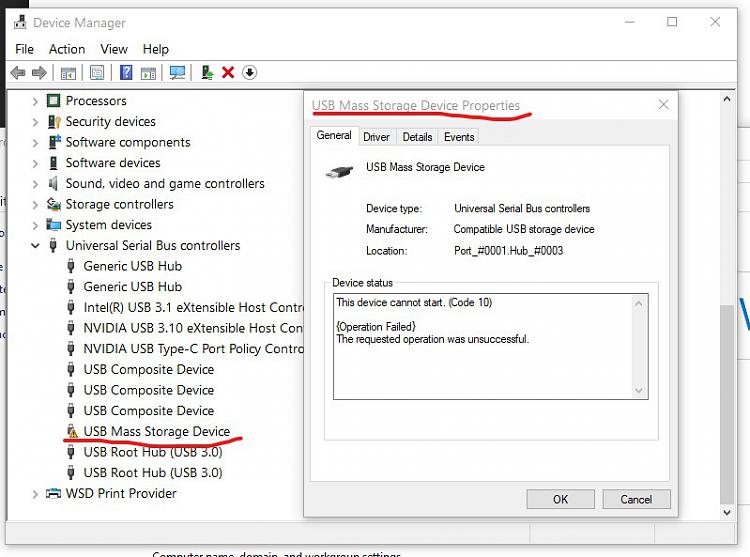Maximize the Device Manager window
This screenshot has width=750, height=557.
pos(672,22)
